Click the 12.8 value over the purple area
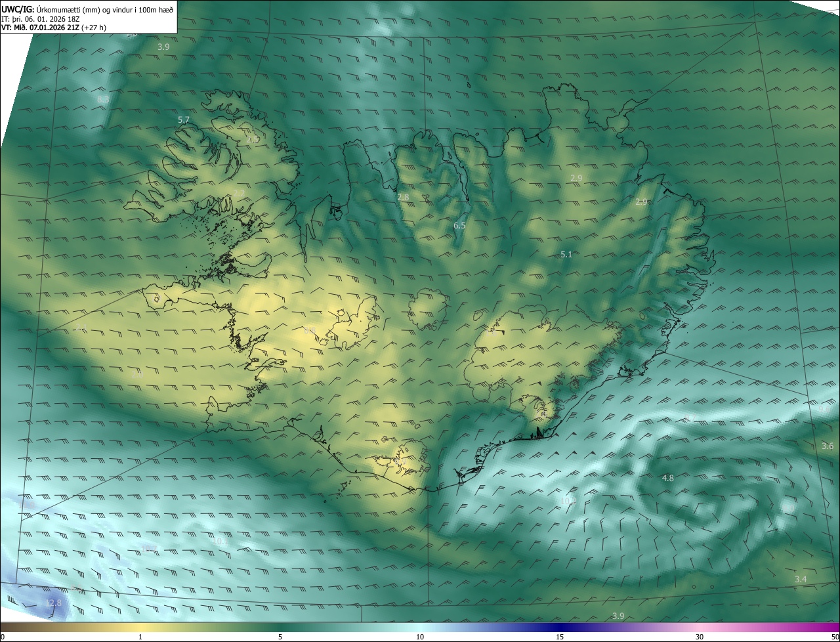Image resolution: width=840 pixels, height=642 pixels. (54, 603)
